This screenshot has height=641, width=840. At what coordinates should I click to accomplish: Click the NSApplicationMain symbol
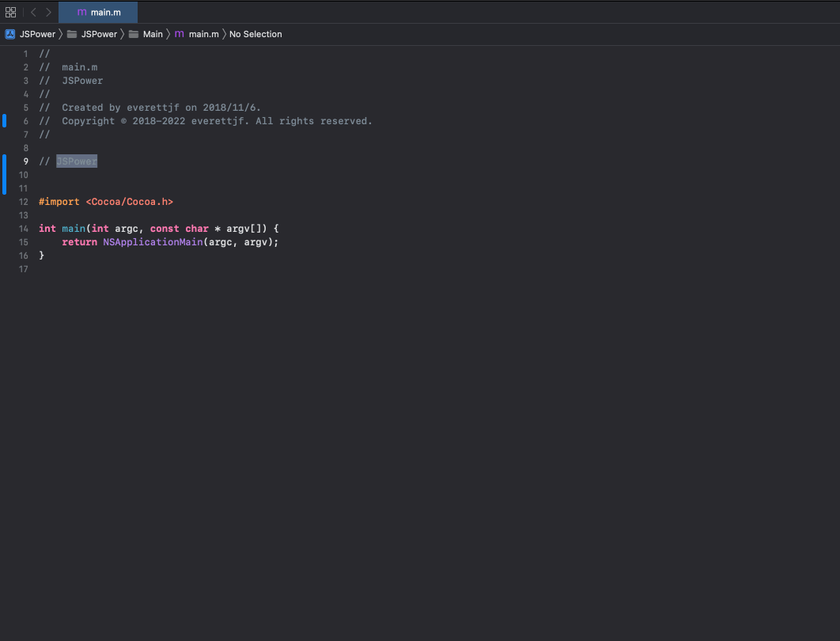(151, 242)
